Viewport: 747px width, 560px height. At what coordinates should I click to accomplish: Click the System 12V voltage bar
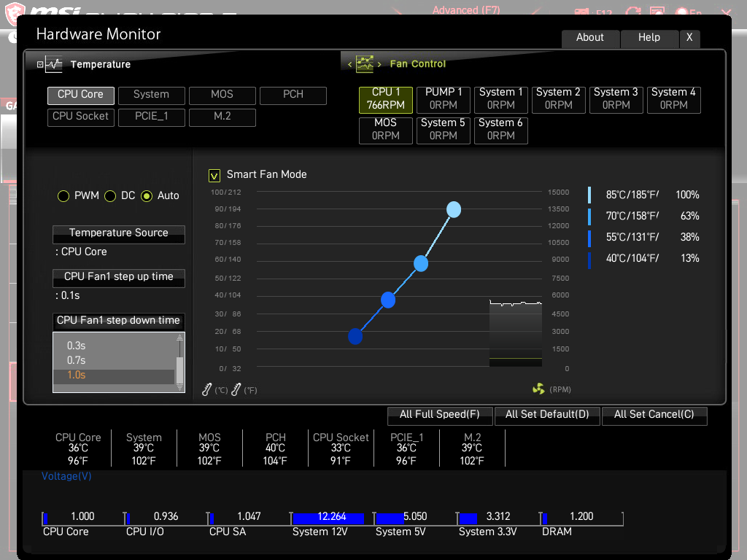(x=328, y=518)
